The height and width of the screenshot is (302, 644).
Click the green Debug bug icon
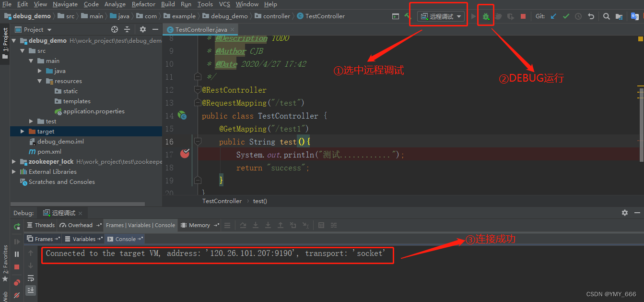(486, 16)
